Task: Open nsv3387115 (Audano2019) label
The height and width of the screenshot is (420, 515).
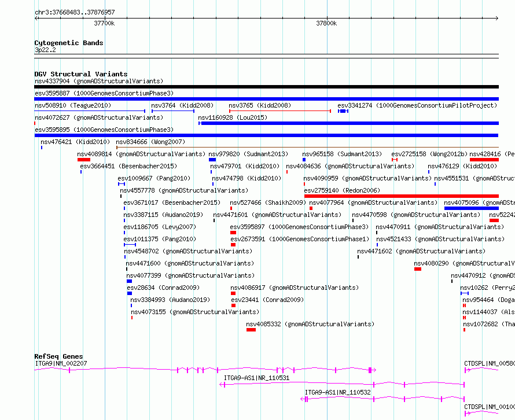Action: click(x=163, y=215)
